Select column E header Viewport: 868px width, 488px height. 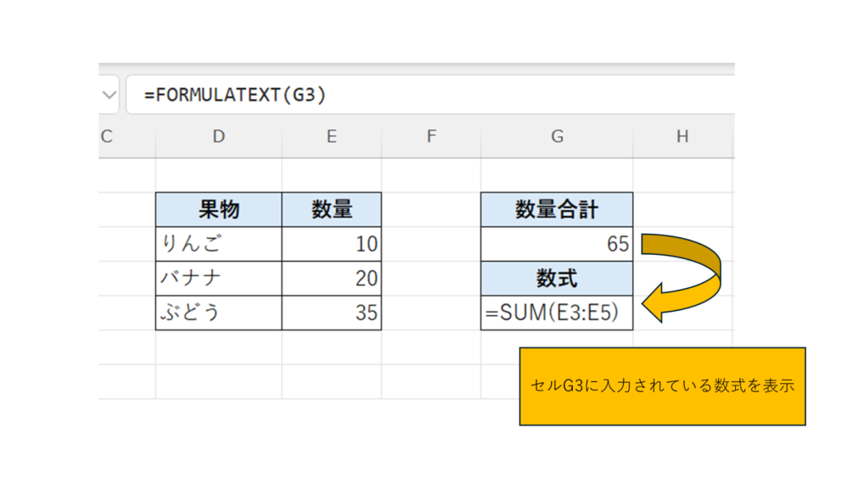click(x=331, y=136)
